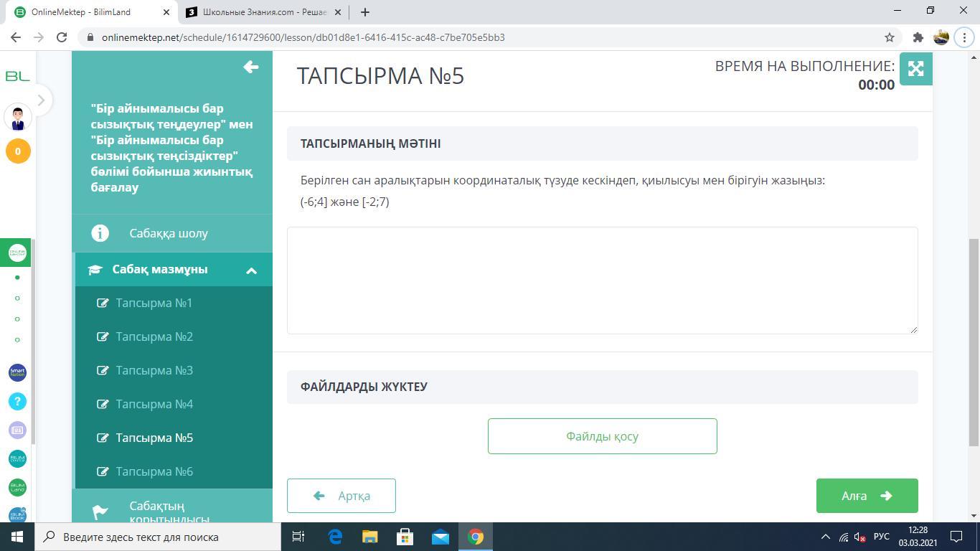This screenshot has width=980, height=551.
Task: Click the fullscreen expand icon
Action: 915,69
